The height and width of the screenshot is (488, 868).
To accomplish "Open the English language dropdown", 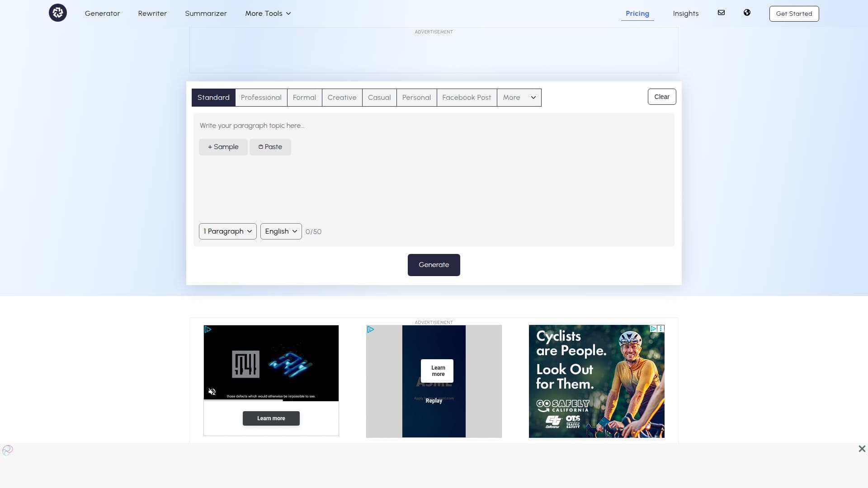I will click(x=281, y=231).
